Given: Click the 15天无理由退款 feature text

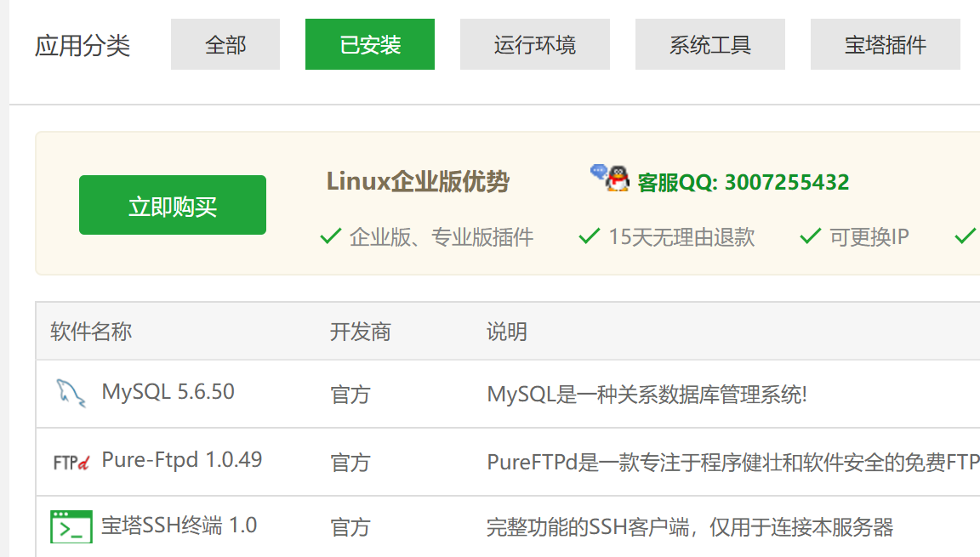Looking at the screenshot, I should tap(681, 237).
